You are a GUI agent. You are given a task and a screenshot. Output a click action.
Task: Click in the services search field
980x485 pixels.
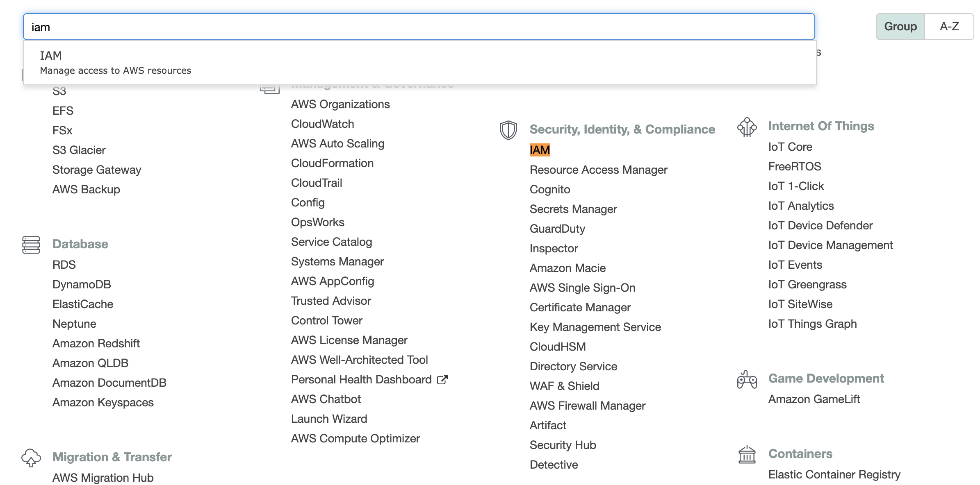[418, 27]
